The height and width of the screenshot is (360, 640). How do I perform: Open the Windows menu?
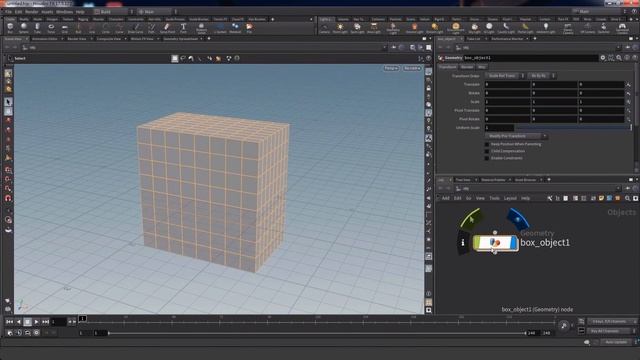(64, 12)
